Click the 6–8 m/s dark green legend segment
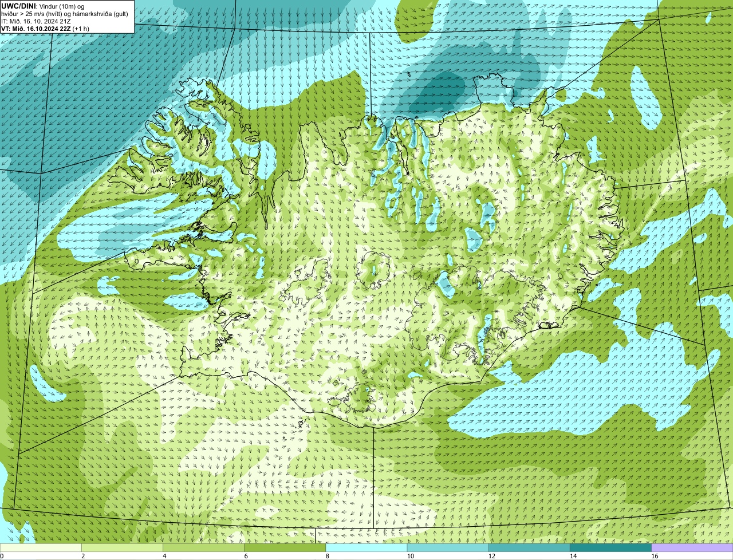 pyautogui.click(x=285, y=548)
